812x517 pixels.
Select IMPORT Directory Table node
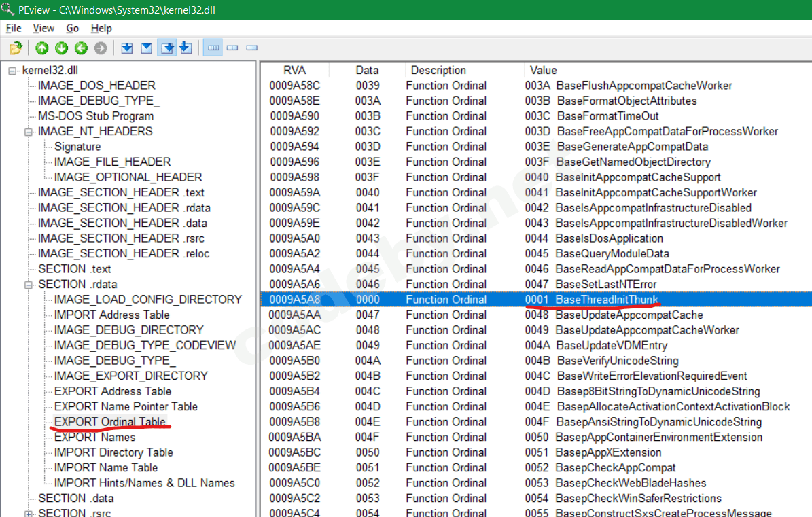113,452
